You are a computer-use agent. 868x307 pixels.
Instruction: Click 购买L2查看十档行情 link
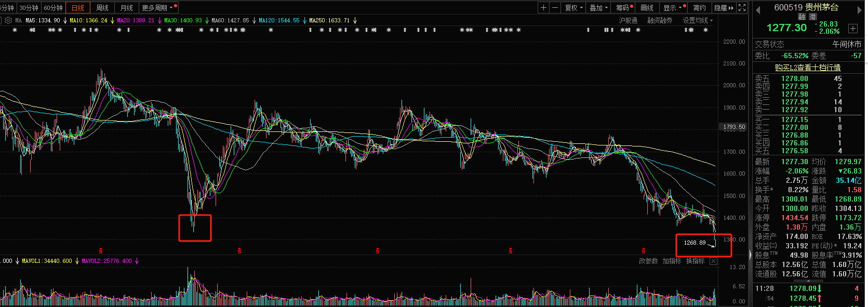pos(808,68)
